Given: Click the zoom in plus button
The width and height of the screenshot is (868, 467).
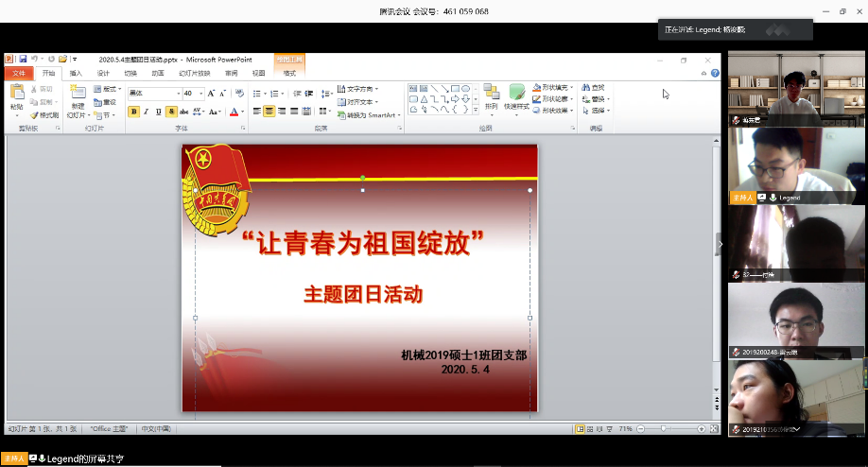Looking at the screenshot, I should [702, 429].
